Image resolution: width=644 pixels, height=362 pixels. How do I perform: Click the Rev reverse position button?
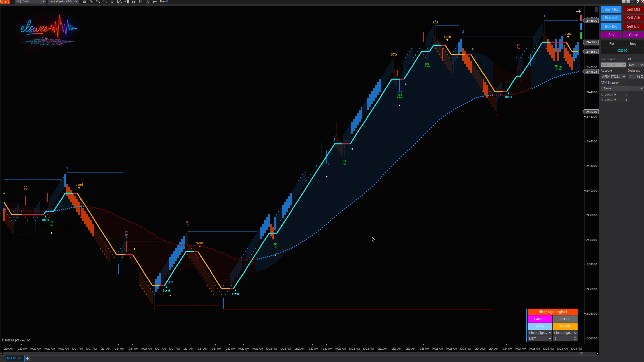(611, 35)
